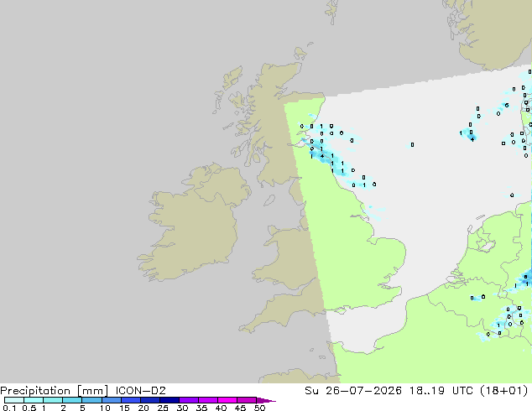Click the legend scale label '50'

click(x=259, y=408)
